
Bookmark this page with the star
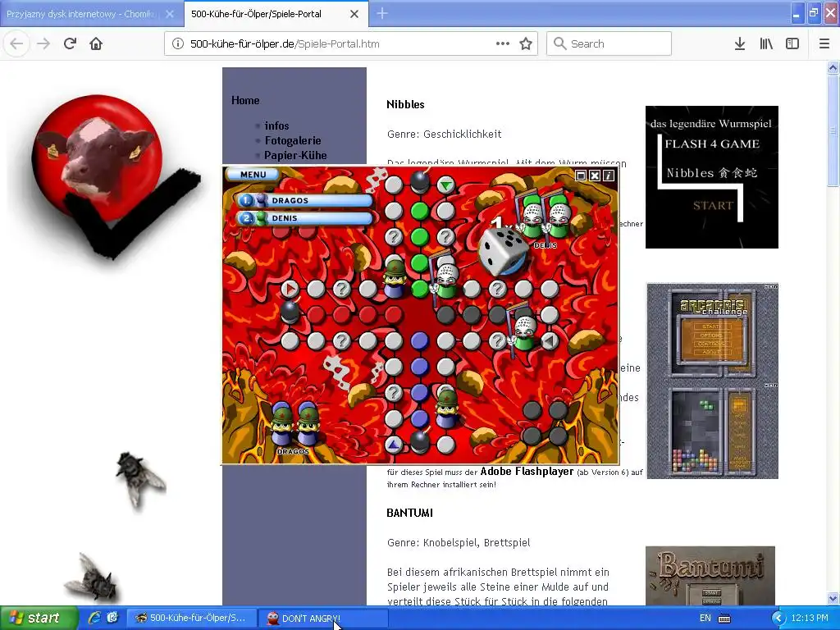526,44
